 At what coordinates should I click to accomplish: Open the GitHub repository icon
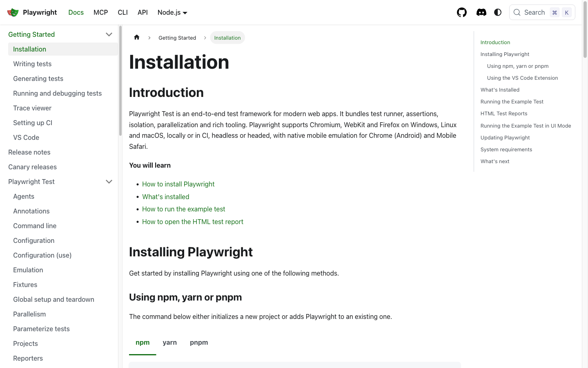tap(462, 12)
